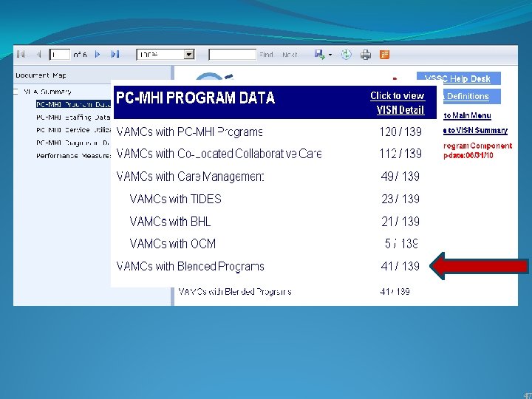The height and width of the screenshot is (399, 532).
Task: Click the red 'Program Component' update text
Action: click(x=478, y=150)
